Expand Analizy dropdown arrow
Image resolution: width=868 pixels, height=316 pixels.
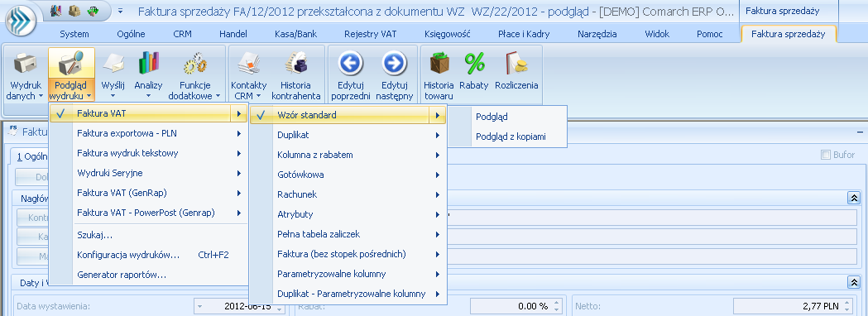click(148, 96)
